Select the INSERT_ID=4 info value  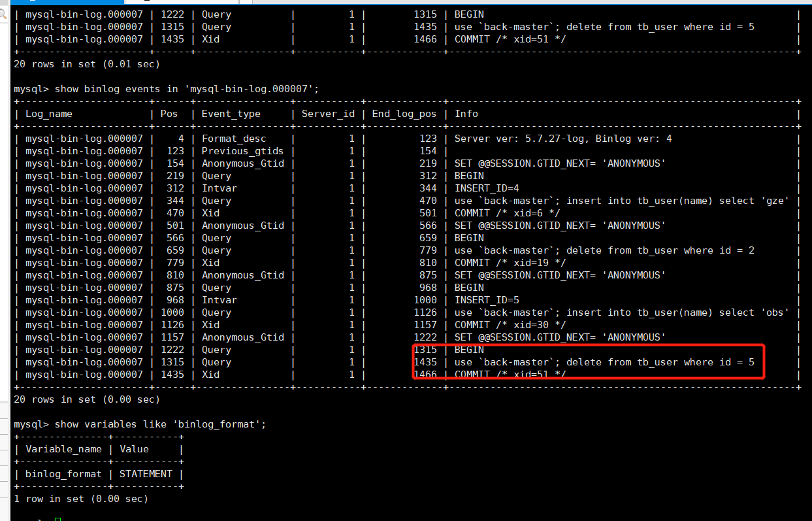487,188
